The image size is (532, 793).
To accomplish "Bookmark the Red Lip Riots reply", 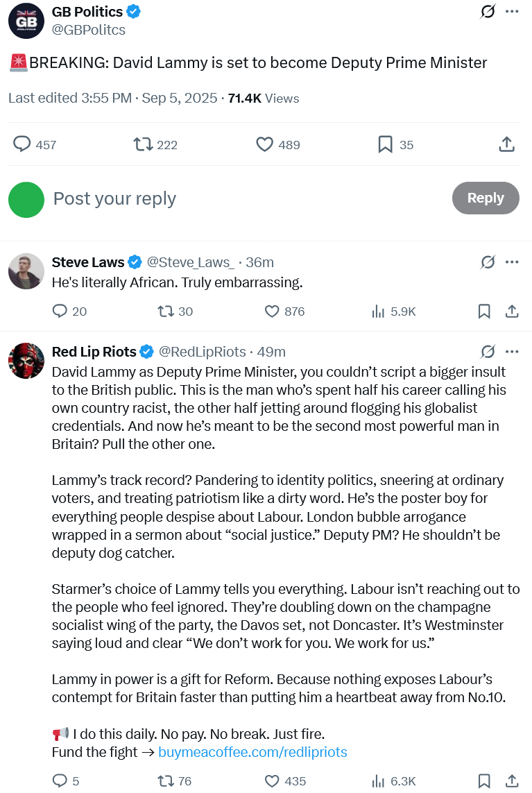I will 484,781.
